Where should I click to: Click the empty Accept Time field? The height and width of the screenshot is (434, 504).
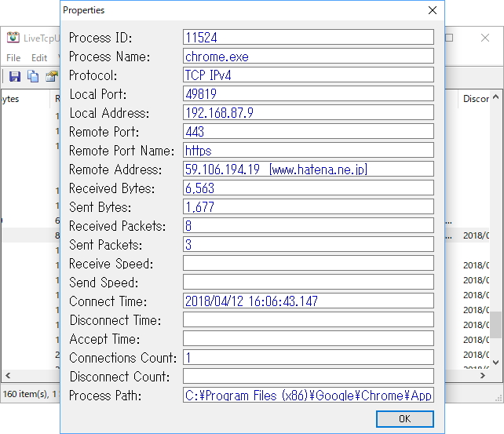coord(309,338)
